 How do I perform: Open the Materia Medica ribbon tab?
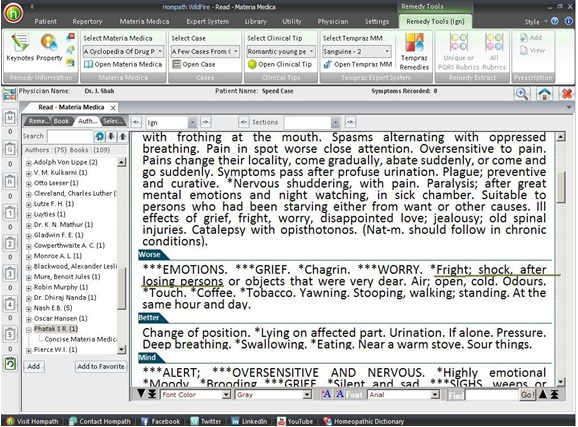144,21
